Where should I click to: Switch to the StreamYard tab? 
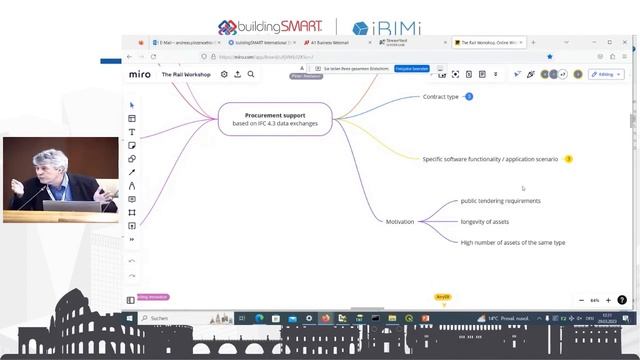(412, 42)
